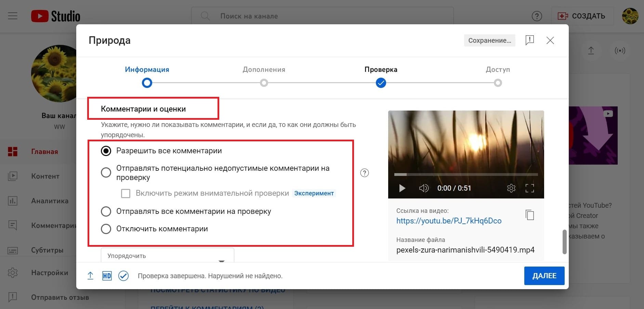Open Контент in sidebar
Image resolution: width=644 pixels, height=309 pixels.
click(x=45, y=176)
